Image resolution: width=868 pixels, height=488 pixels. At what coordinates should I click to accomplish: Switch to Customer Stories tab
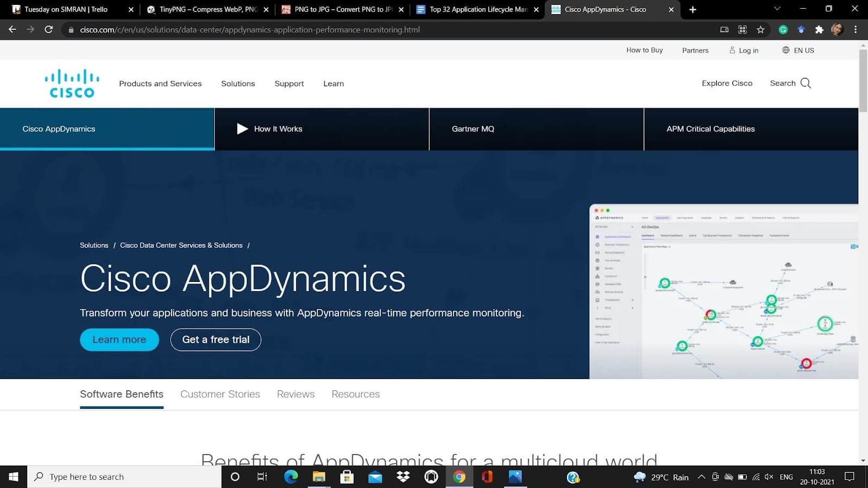tap(220, 394)
